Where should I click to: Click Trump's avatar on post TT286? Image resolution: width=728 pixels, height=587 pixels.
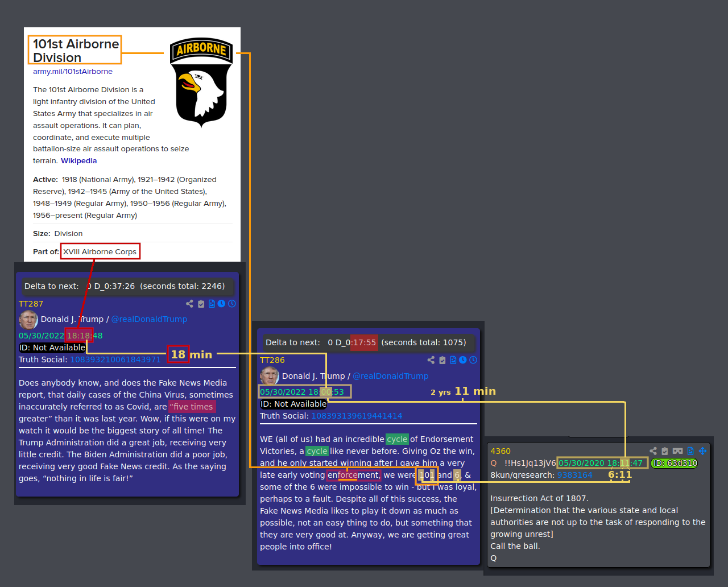[269, 376]
